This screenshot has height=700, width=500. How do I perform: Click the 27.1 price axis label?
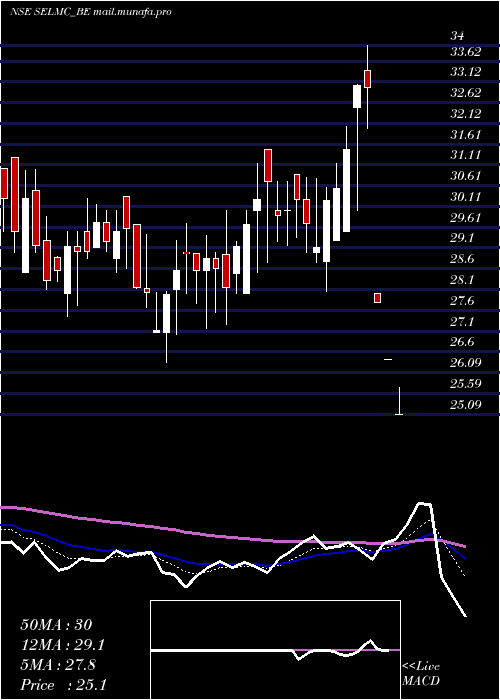[x=462, y=321]
